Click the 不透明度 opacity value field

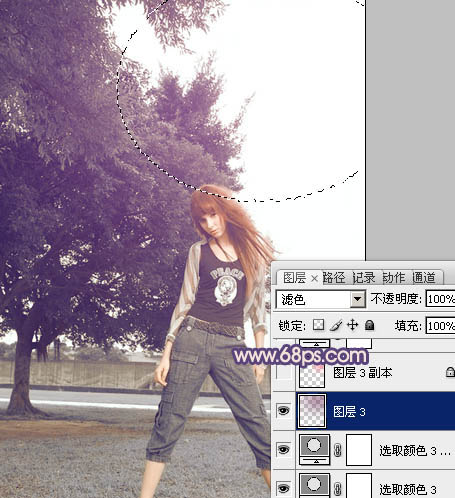[x=440, y=299]
